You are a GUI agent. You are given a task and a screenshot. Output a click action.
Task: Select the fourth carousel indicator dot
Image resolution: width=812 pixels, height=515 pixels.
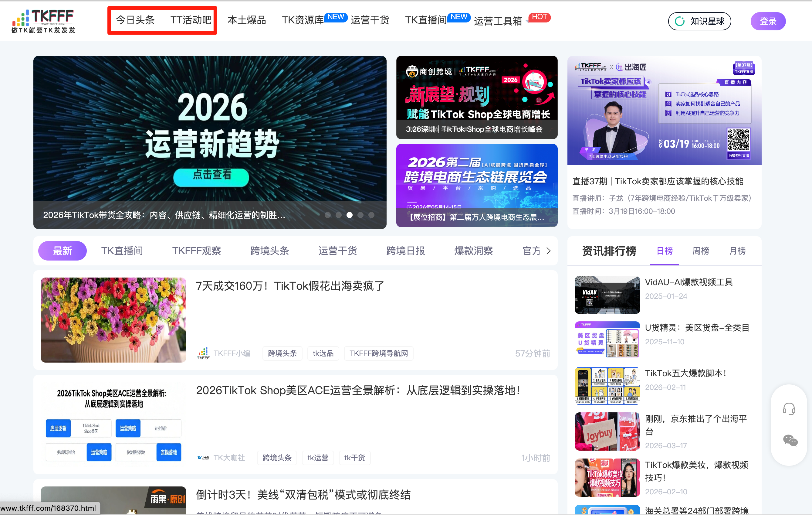point(360,215)
